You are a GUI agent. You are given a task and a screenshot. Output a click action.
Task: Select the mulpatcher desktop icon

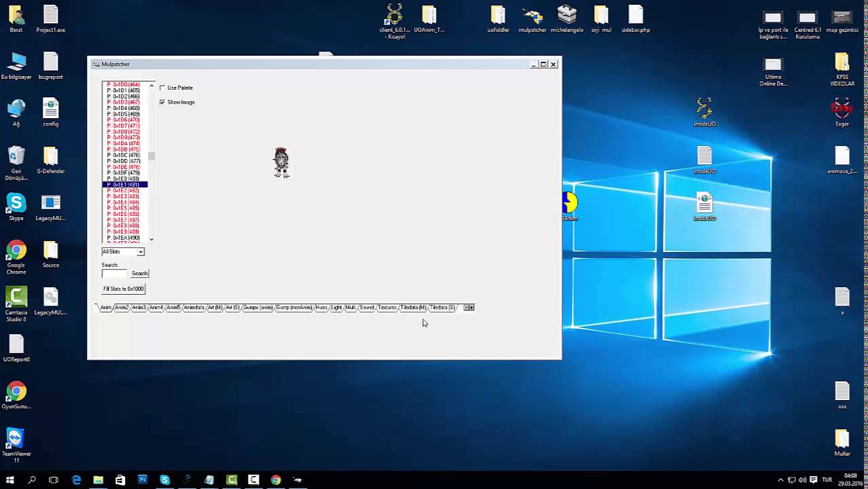click(532, 18)
